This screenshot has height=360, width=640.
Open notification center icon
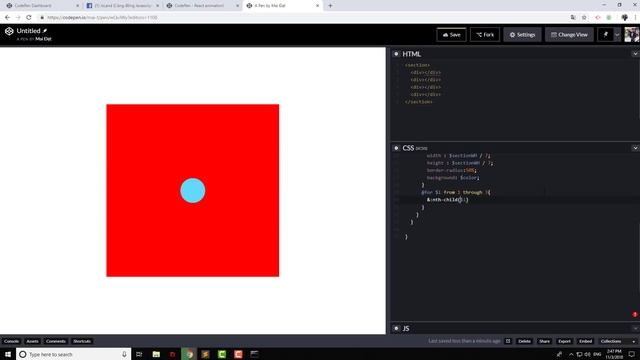(631, 354)
